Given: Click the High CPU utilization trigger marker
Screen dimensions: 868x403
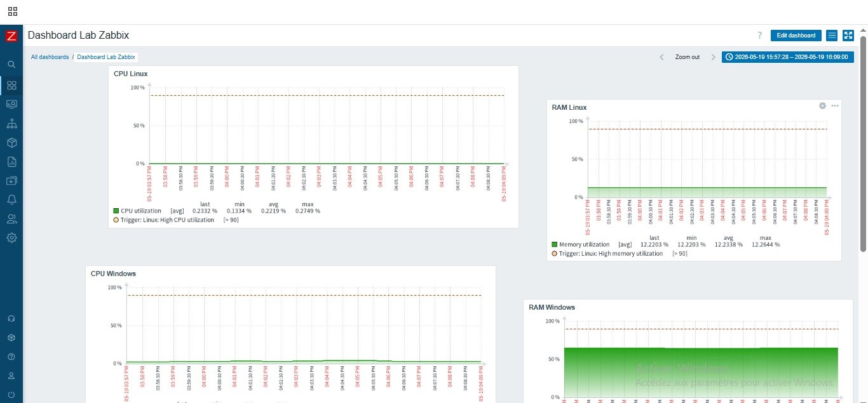Looking at the screenshot, I should point(116,220).
